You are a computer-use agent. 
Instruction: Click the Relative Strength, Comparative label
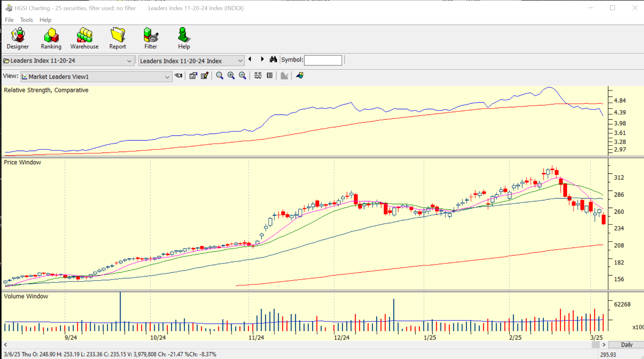(x=46, y=90)
